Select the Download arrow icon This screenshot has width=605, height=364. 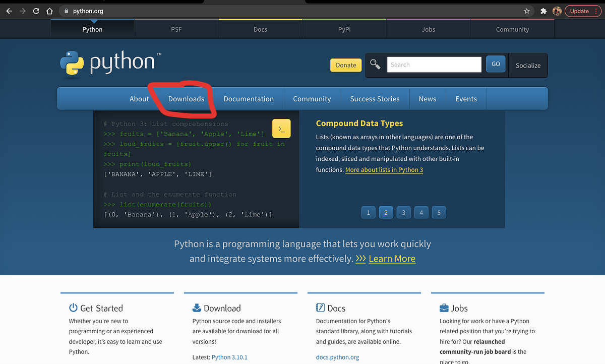click(x=196, y=308)
